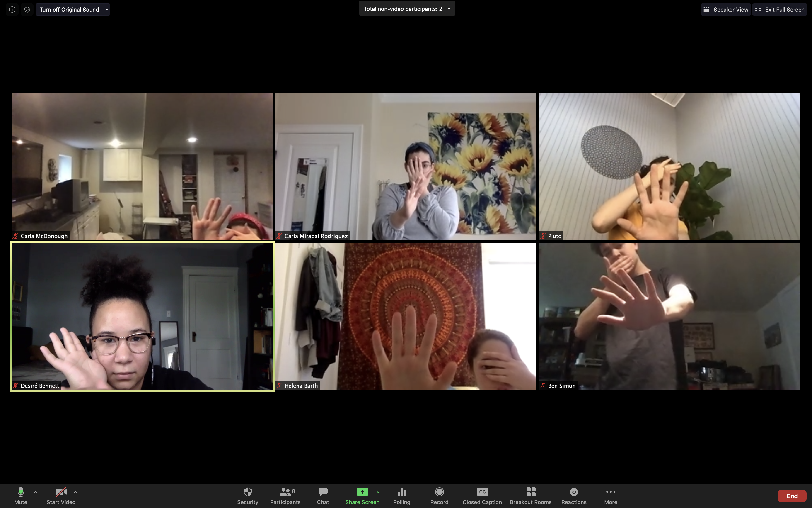
Task: Exit Full Screen mode
Action: point(780,9)
